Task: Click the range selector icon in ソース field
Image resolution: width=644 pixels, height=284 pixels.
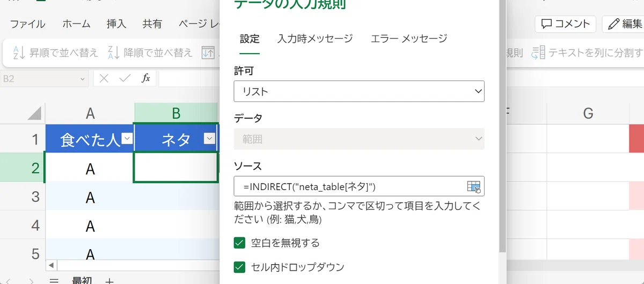Action: (x=474, y=187)
